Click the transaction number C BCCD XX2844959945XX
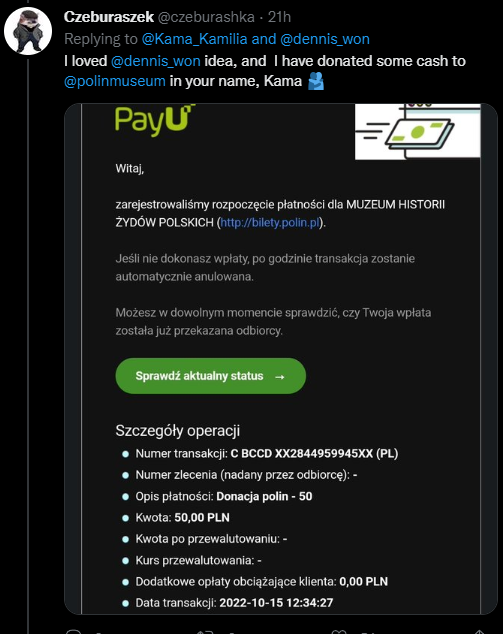This screenshot has height=634, width=503. click(314, 454)
